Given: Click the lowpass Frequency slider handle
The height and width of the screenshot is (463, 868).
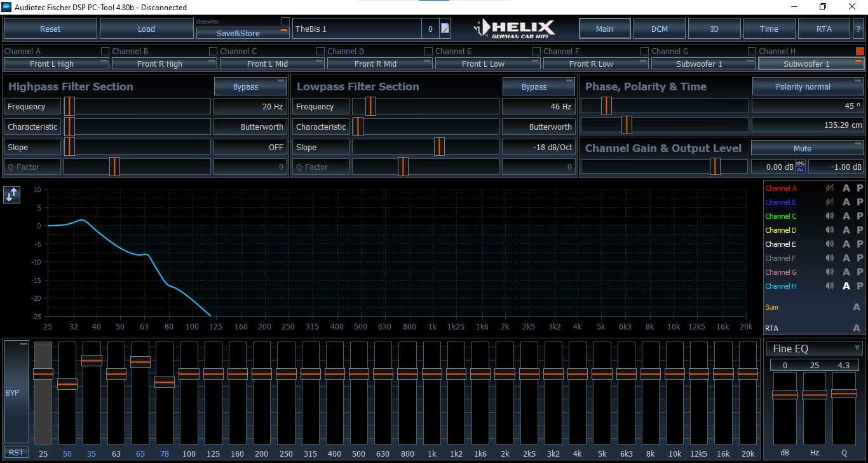Looking at the screenshot, I should pos(370,106).
